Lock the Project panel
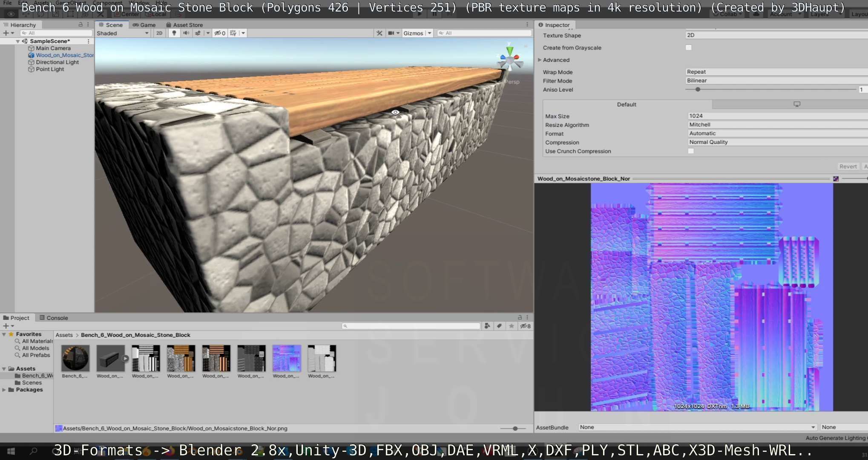 [520, 317]
